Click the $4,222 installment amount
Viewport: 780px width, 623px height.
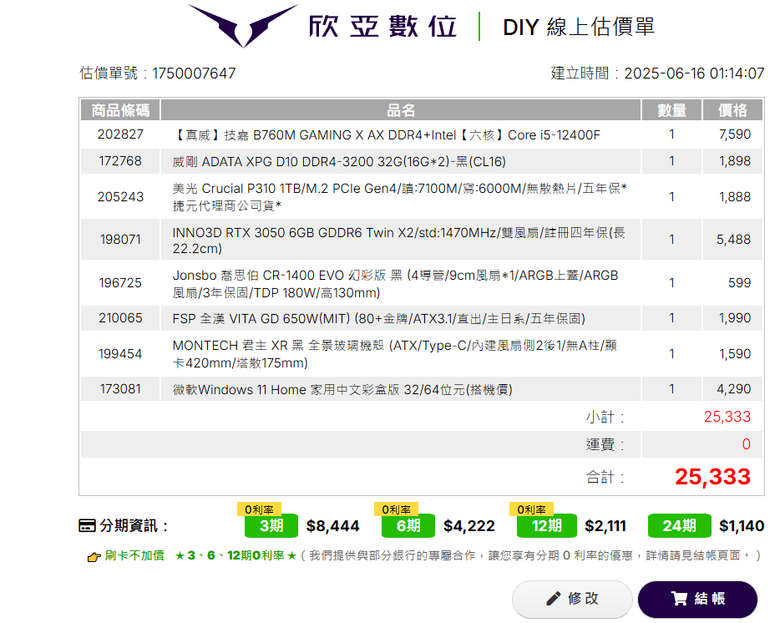469,526
